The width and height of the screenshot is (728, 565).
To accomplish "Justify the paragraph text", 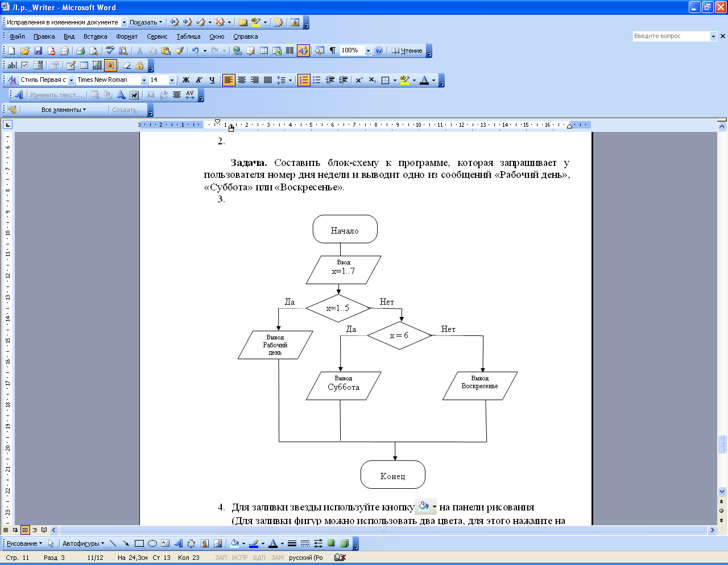I will pyautogui.click(x=268, y=80).
